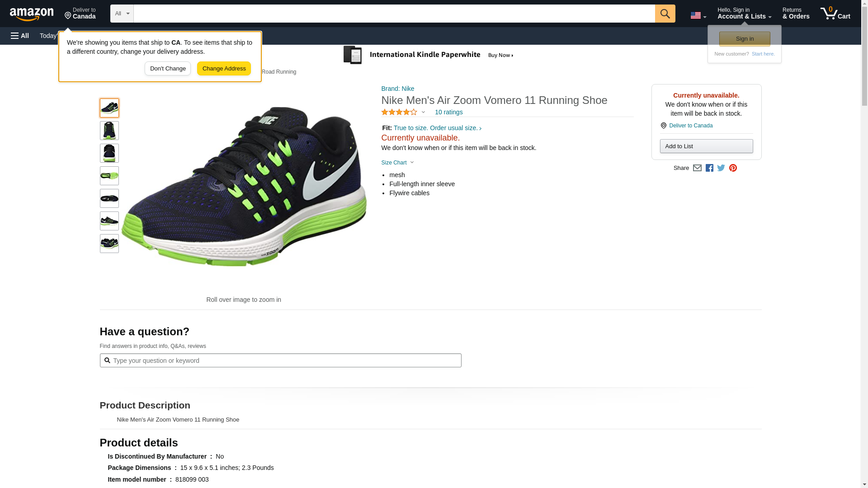Viewport: 868px width, 488px height.
Task: Click the Sign in button
Action: coord(745,39)
